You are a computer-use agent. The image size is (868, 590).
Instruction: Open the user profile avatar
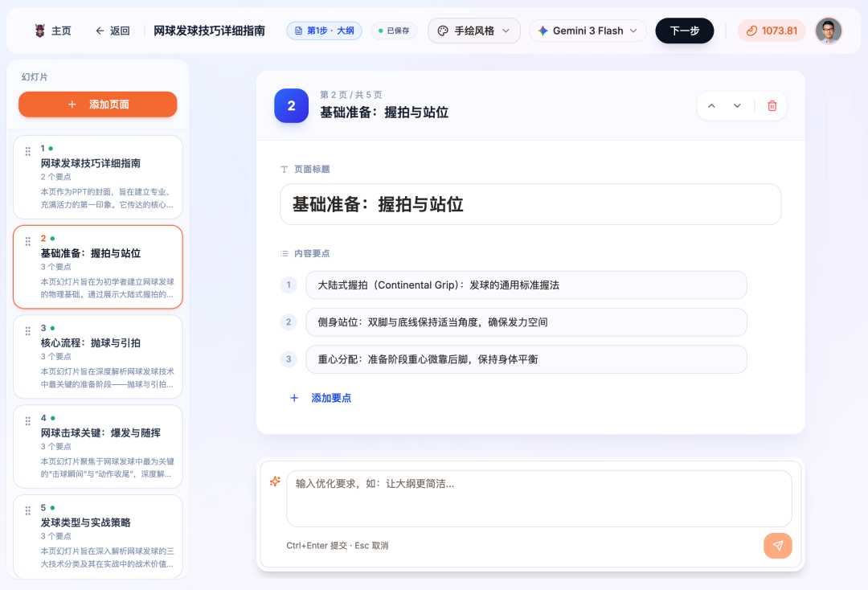pos(828,31)
